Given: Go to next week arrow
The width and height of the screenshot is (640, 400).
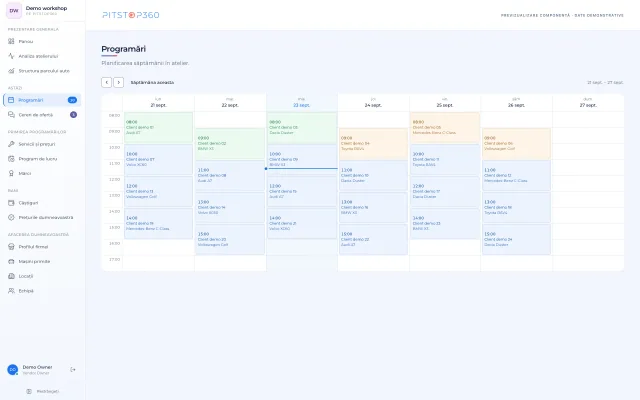Looking at the screenshot, I should pos(118,82).
